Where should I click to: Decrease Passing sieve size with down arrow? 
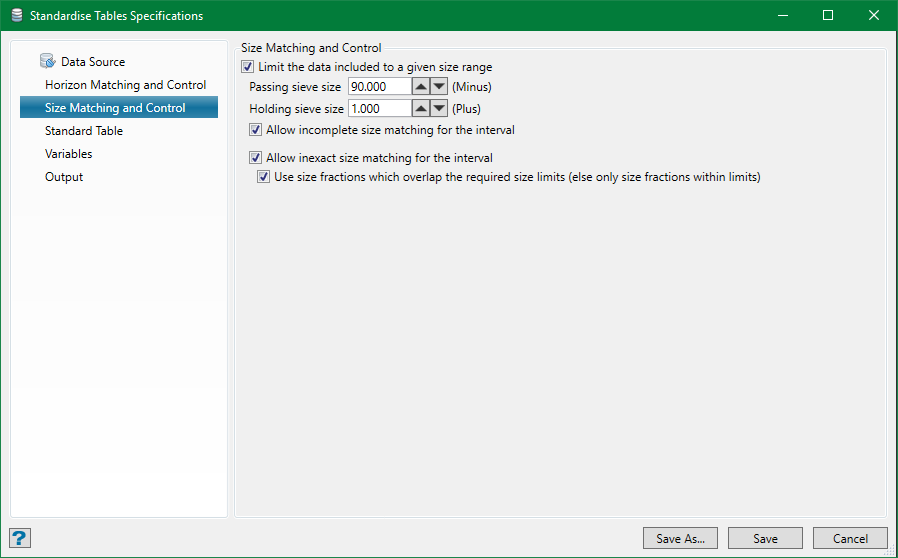(x=439, y=87)
